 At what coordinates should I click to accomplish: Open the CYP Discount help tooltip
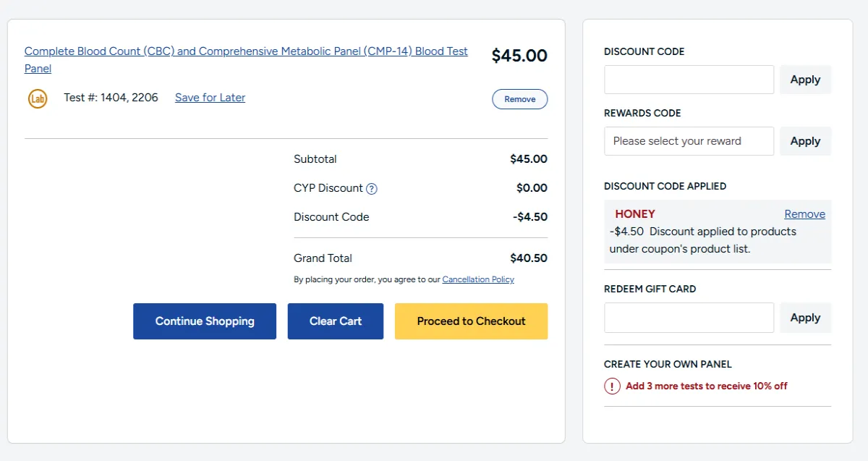[372, 188]
